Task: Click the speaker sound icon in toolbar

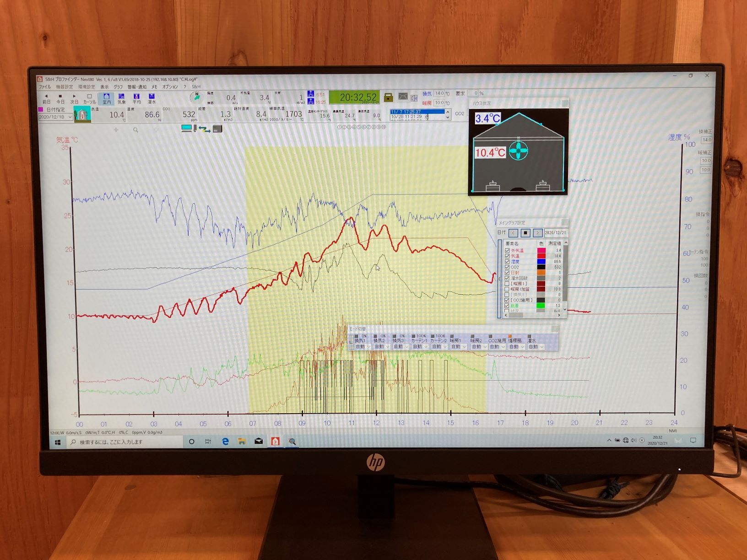Action: [x=414, y=98]
